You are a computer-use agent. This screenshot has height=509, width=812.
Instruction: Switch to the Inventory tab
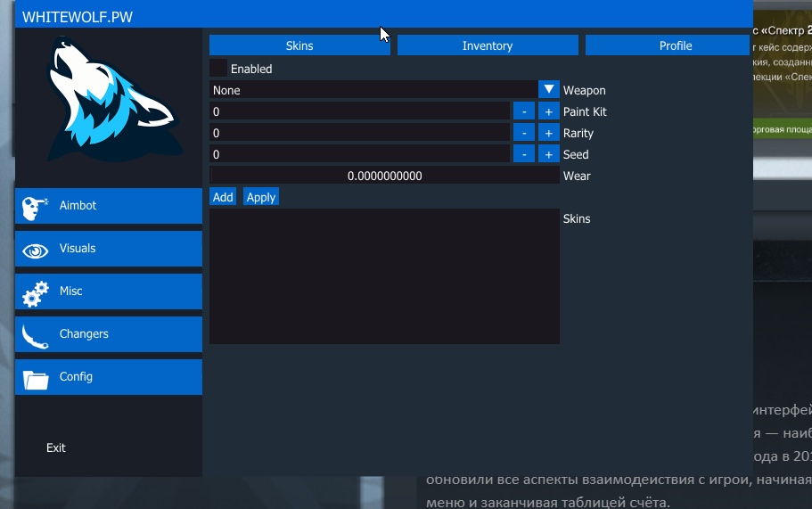tap(488, 45)
